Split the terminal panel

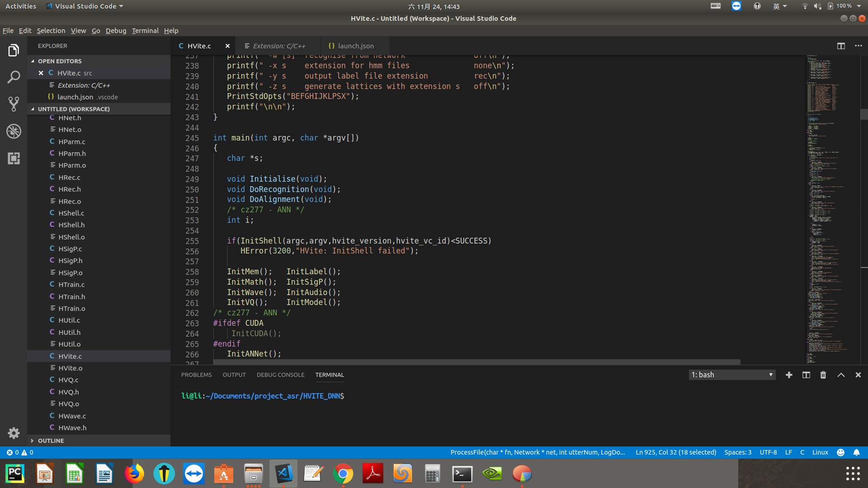tap(806, 375)
